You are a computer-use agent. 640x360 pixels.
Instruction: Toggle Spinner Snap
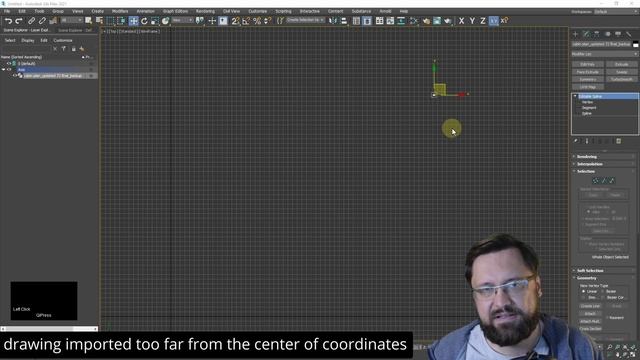[267, 20]
